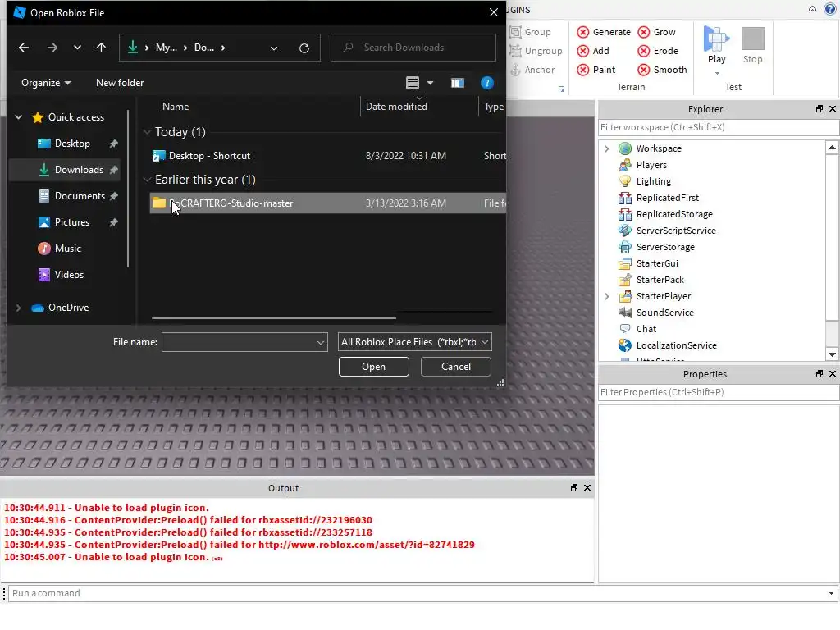This screenshot has width=840, height=630.
Task: Click the Anchor tool in ribbon
Action: (x=532, y=70)
